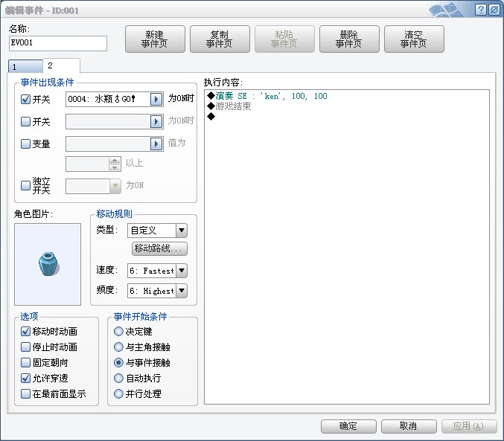Toggle first 开关 condition checkbox
This screenshot has width=504, height=441.
tap(26, 99)
